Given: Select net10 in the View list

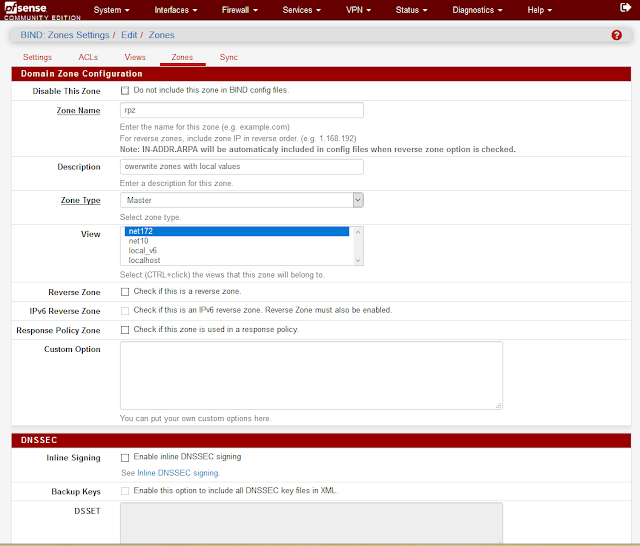Looking at the screenshot, I should [x=139, y=241].
